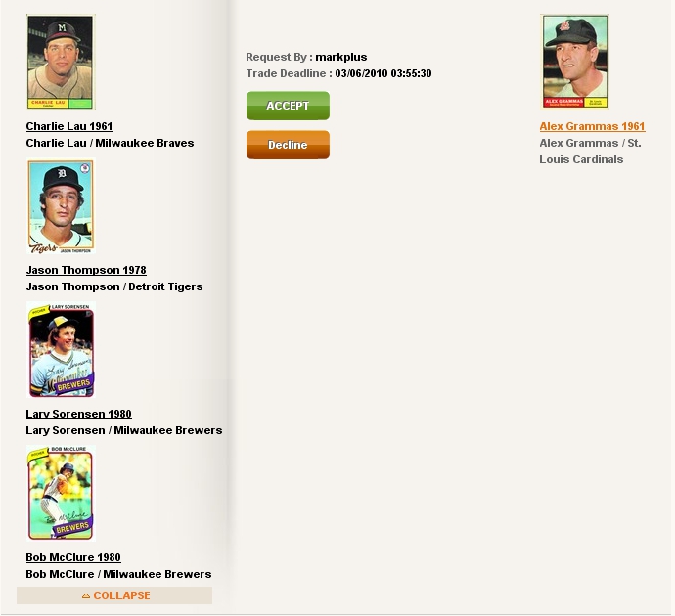Viewport: 675px width, 616px height.
Task: Click the Alex Grammas card thumbnail
Action: 574,62
